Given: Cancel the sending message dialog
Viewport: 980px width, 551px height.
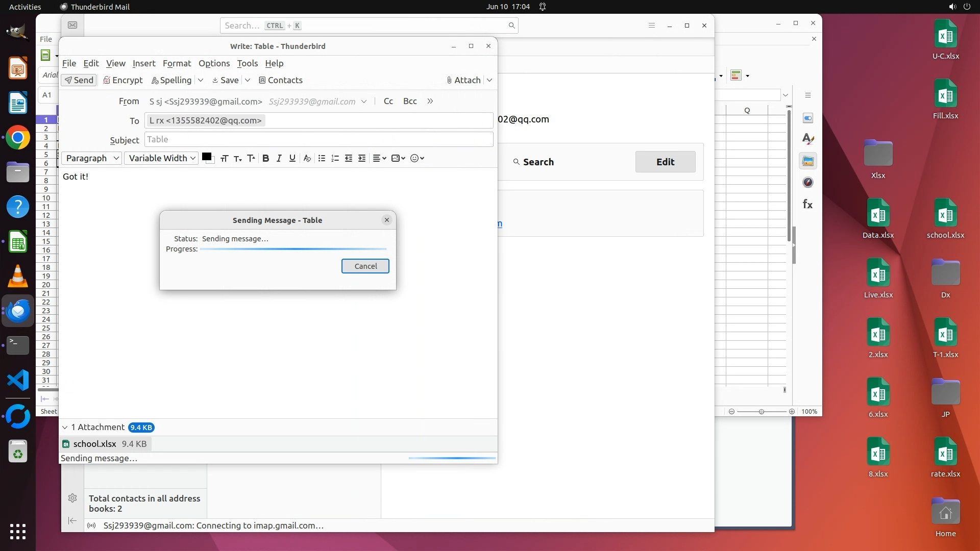Looking at the screenshot, I should pyautogui.click(x=365, y=266).
